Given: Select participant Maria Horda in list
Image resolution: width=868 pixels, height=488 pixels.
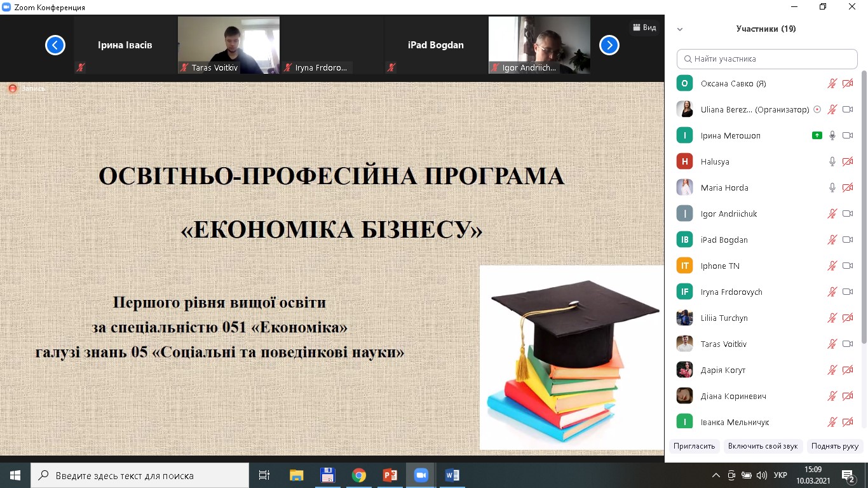Looking at the screenshot, I should pyautogui.click(x=766, y=187).
